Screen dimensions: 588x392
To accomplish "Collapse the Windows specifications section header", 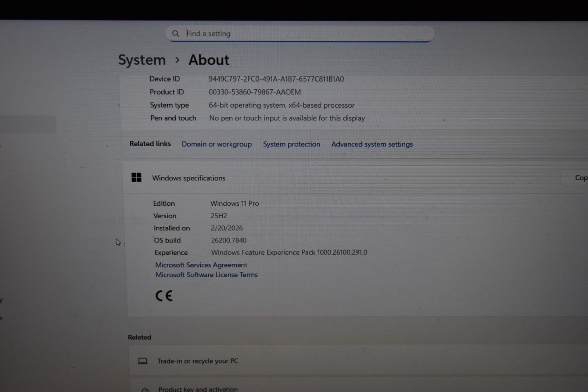I will (355, 178).
